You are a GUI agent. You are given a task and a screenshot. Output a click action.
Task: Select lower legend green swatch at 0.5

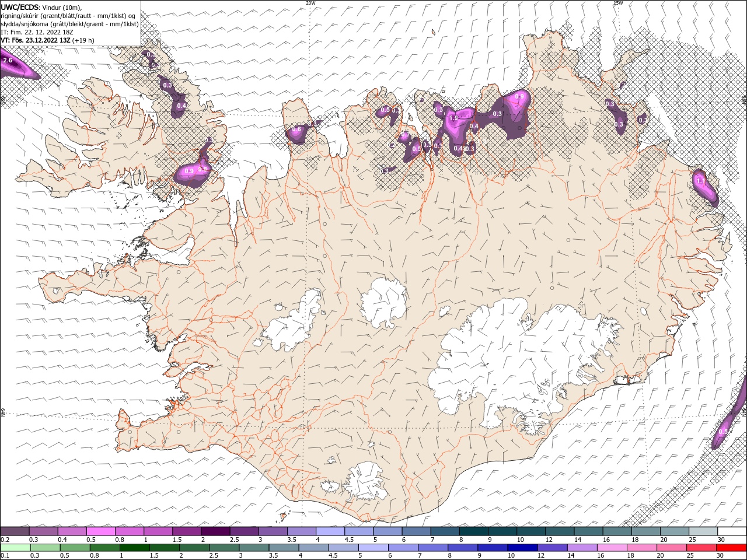pos(75,548)
